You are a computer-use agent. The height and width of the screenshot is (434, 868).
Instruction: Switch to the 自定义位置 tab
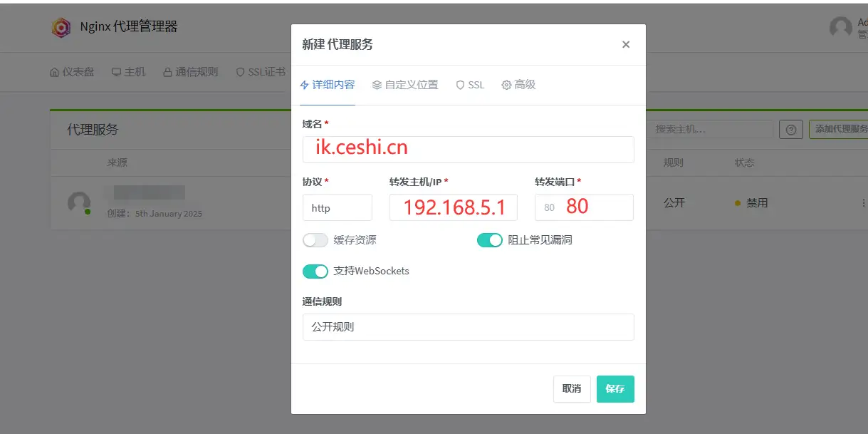click(x=404, y=84)
